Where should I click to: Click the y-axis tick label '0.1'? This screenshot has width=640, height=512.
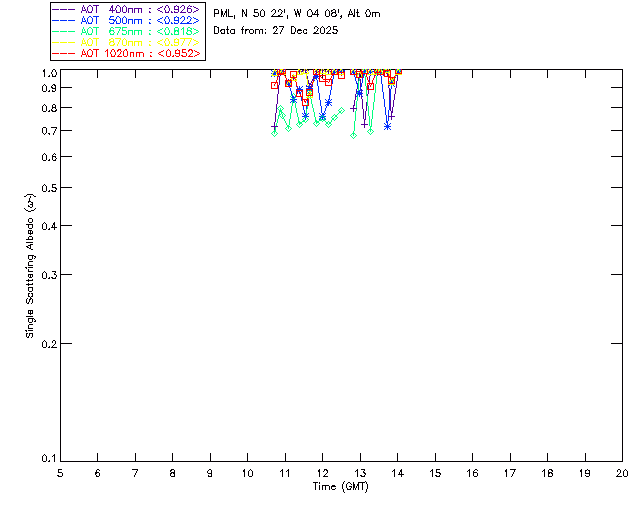tap(49, 459)
